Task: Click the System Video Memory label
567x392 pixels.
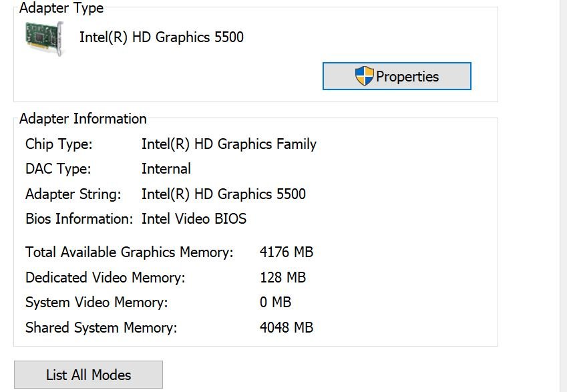Action: pos(97,303)
